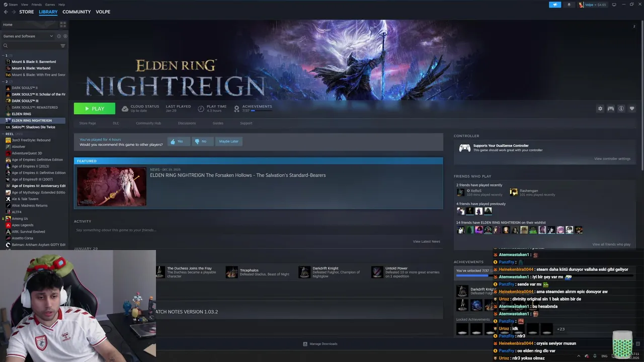This screenshot has height=362, width=644.
Task: Open the game's Store Page link
Action: point(88,123)
